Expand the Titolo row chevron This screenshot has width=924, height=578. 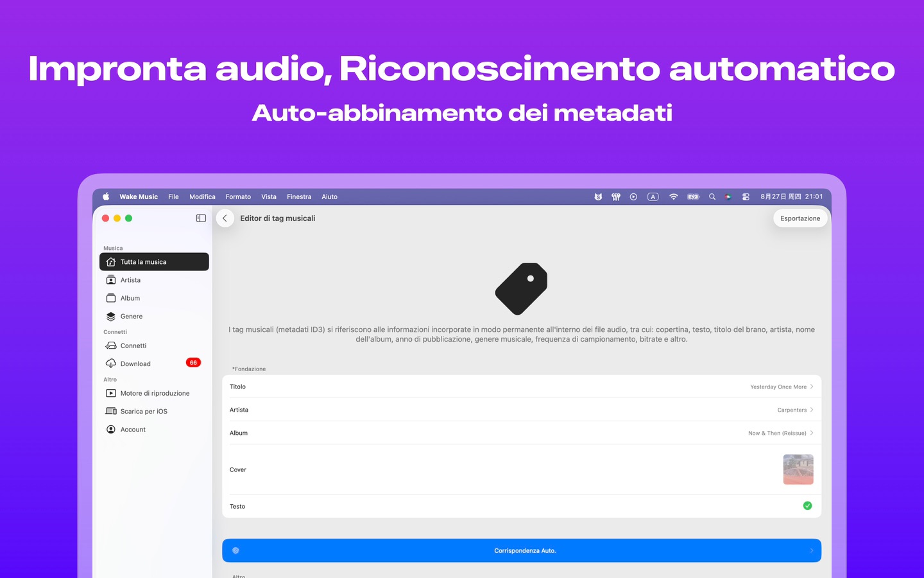tap(812, 387)
